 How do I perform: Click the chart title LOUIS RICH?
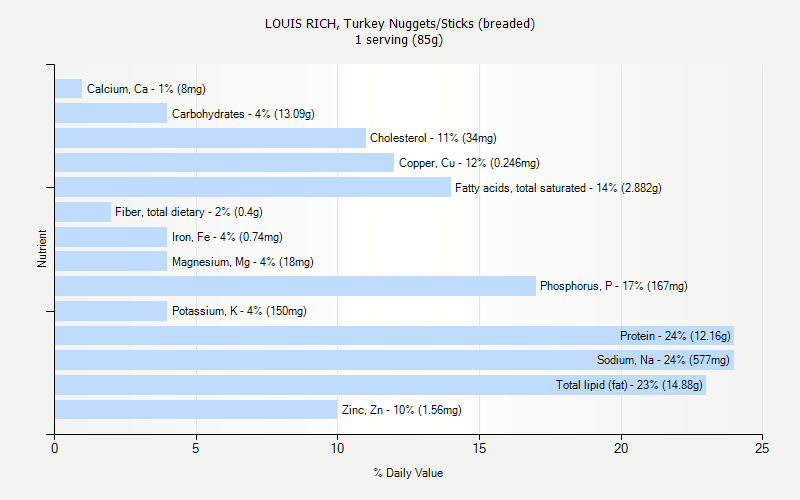pyautogui.click(x=400, y=23)
